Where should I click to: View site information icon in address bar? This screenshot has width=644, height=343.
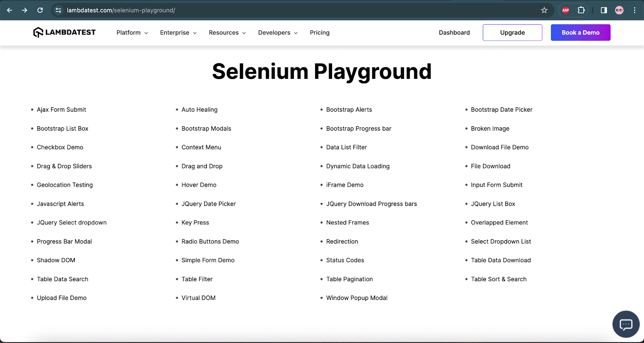click(58, 10)
